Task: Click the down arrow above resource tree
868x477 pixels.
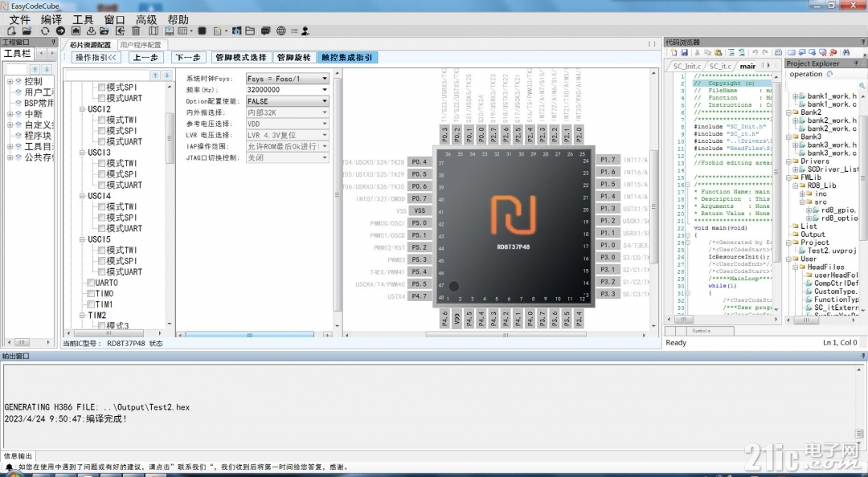Action: 166,75
